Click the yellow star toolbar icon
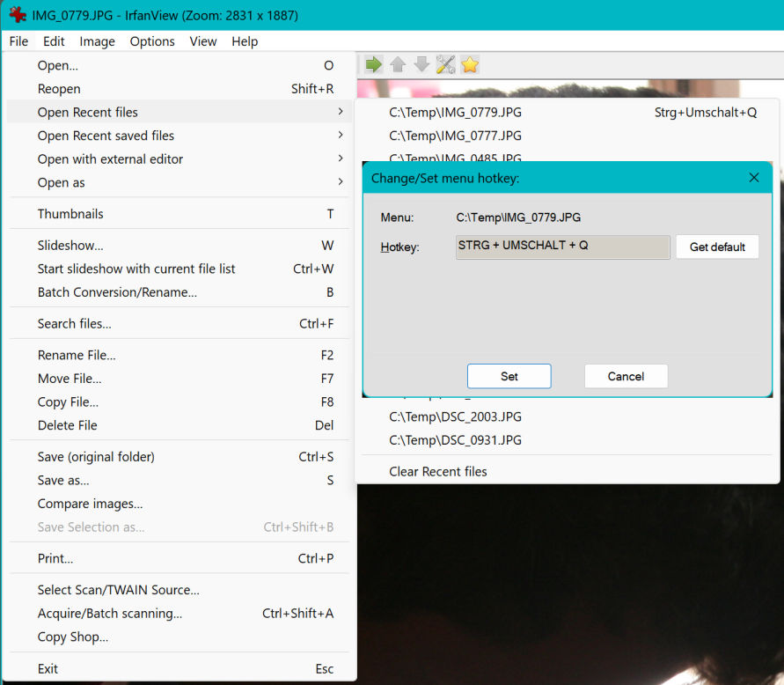 tap(470, 64)
